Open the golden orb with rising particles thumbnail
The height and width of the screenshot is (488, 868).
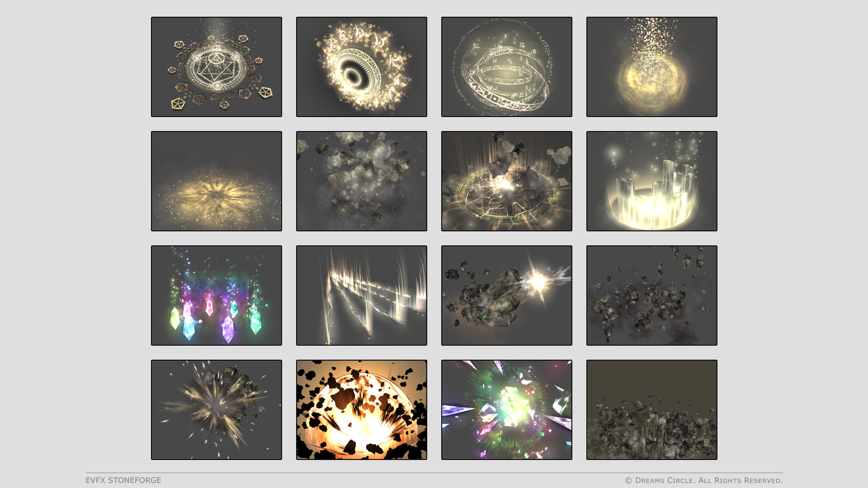click(x=651, y=67)
